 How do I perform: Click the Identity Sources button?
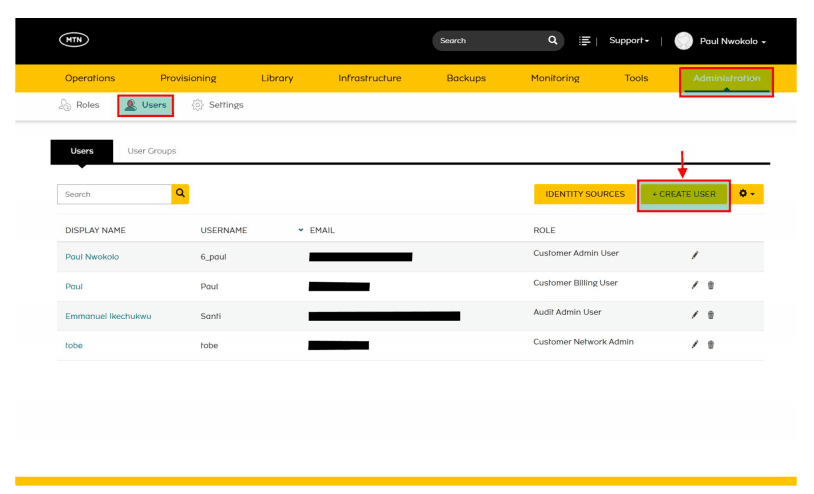[x=585, y=194]
